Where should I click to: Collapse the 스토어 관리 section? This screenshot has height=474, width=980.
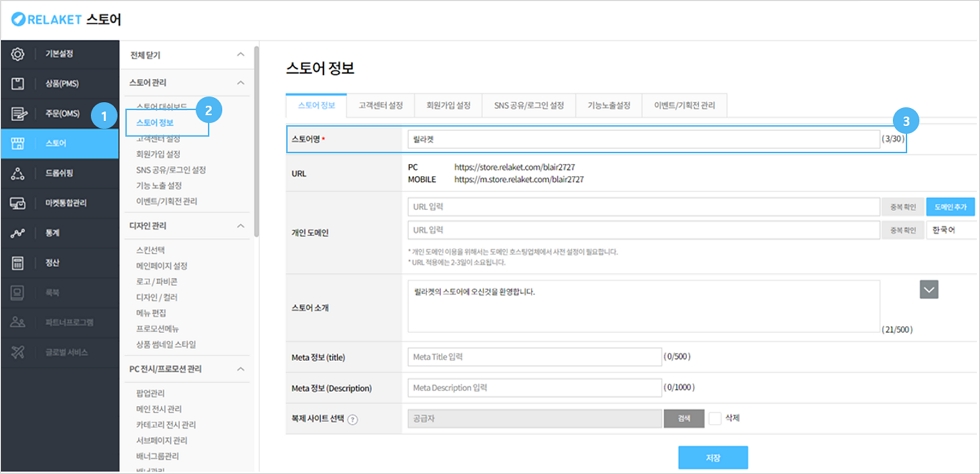[x=239, y=83]
